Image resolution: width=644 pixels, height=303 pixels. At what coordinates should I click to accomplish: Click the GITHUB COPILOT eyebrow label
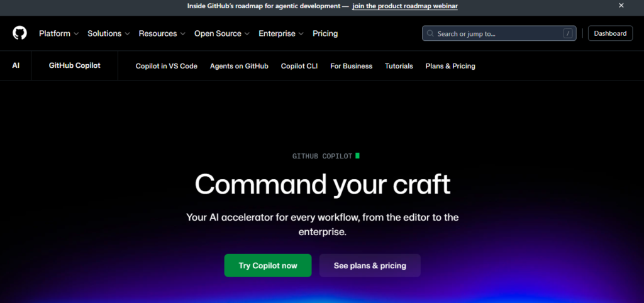point(323,156)
